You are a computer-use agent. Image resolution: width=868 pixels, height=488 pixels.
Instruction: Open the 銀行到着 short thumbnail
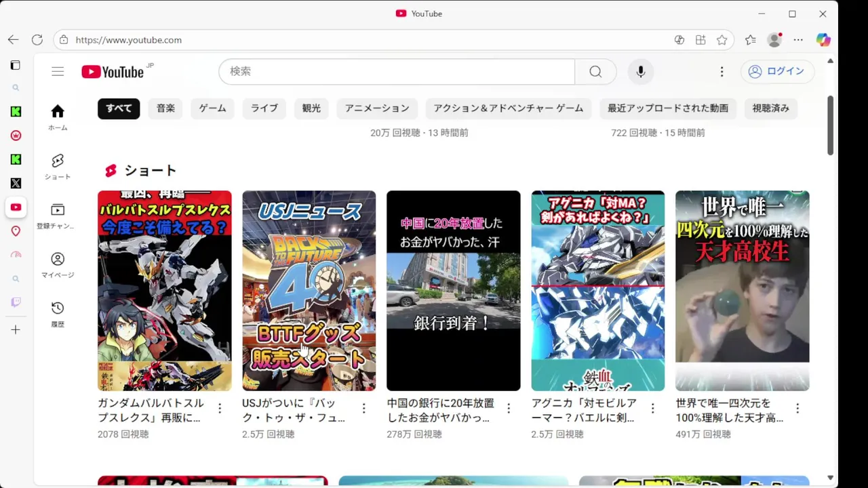(454, 291)
